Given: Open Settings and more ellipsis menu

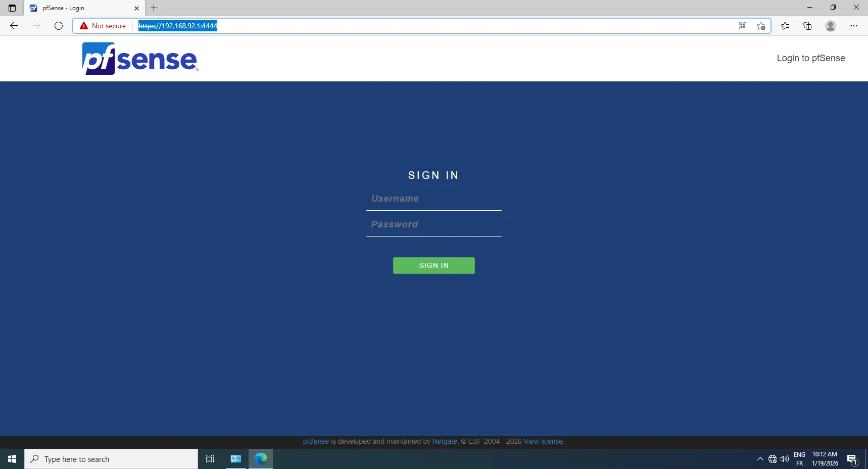Looking at the screenshot, I should point(854,26).
